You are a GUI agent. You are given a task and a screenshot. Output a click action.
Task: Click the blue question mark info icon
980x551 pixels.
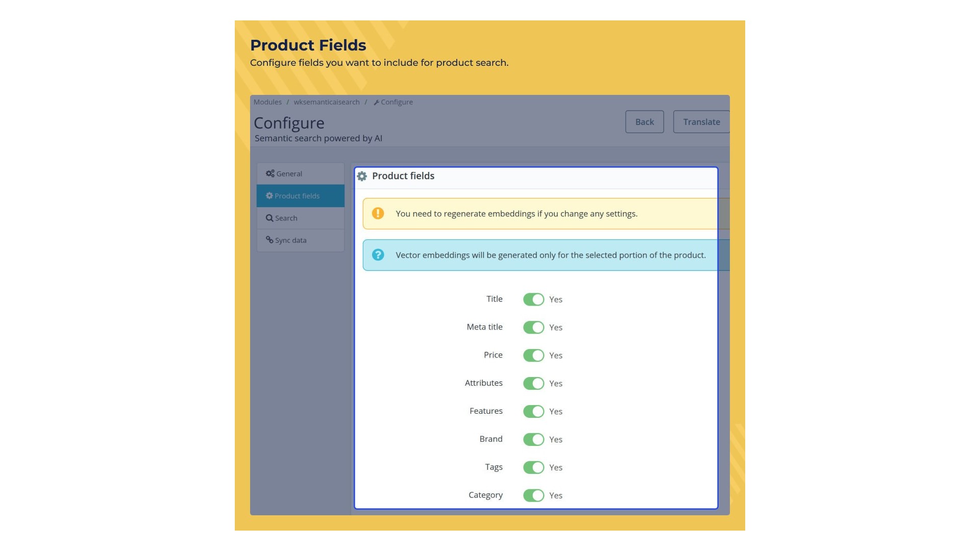(x=378, y=255)
